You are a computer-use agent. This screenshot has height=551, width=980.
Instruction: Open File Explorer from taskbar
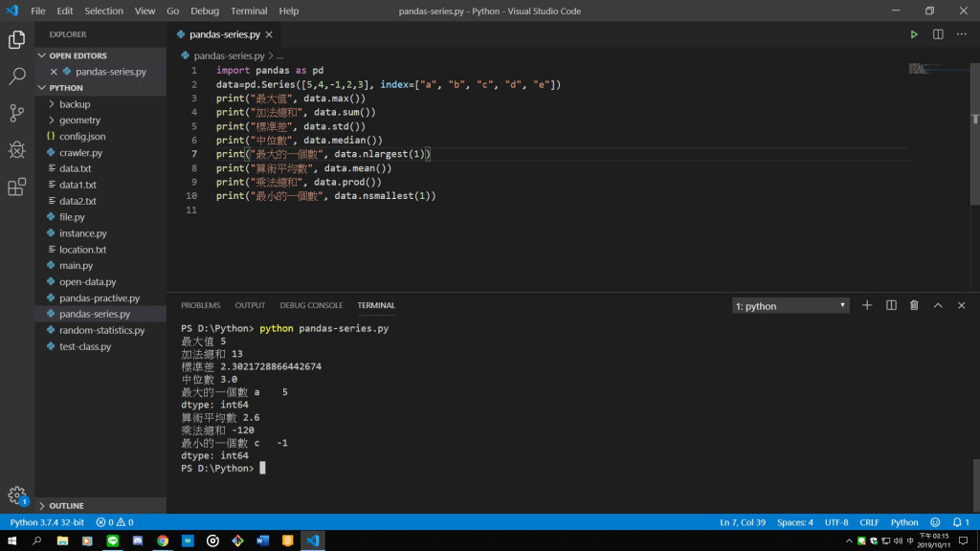[x=62, y=540]
